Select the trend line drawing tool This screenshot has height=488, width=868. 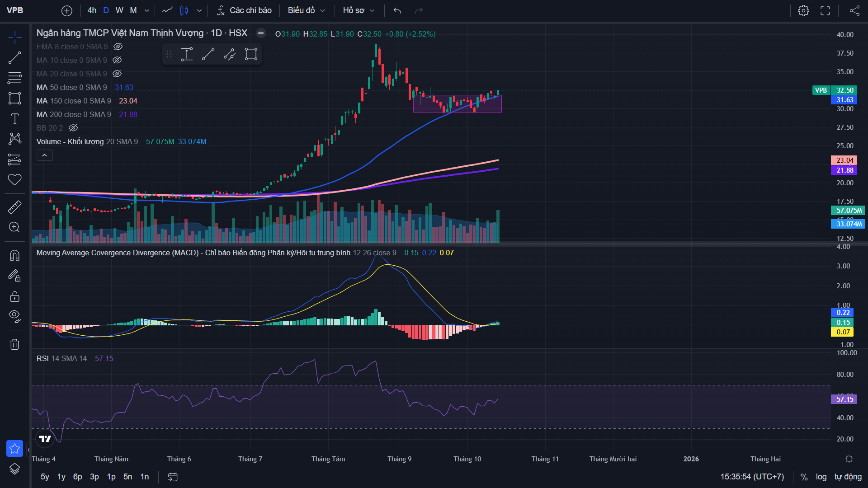pyautogui.click(x=14, y=58)
